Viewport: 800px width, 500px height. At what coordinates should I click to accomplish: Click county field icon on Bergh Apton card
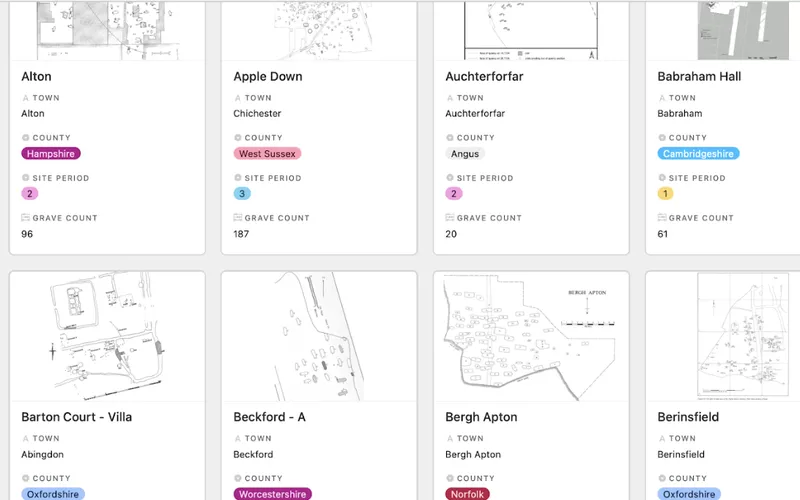pos(450,478)
